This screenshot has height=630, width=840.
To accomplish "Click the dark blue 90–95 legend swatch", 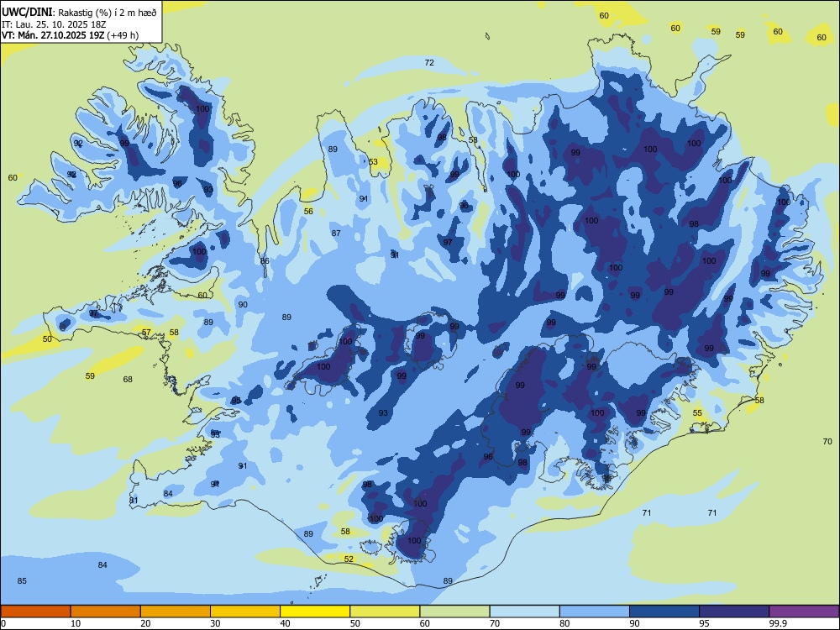I will (664, 612).
